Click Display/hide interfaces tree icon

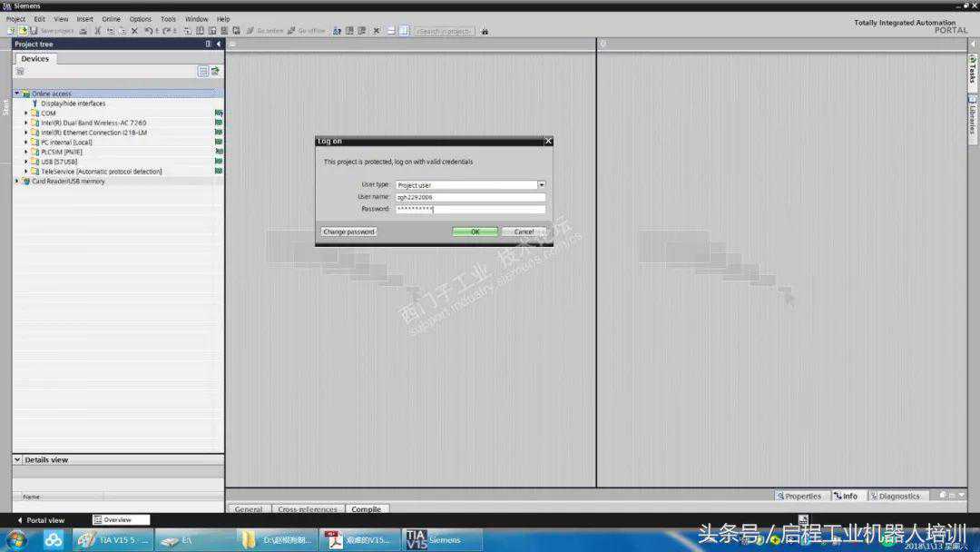point(35,103)
